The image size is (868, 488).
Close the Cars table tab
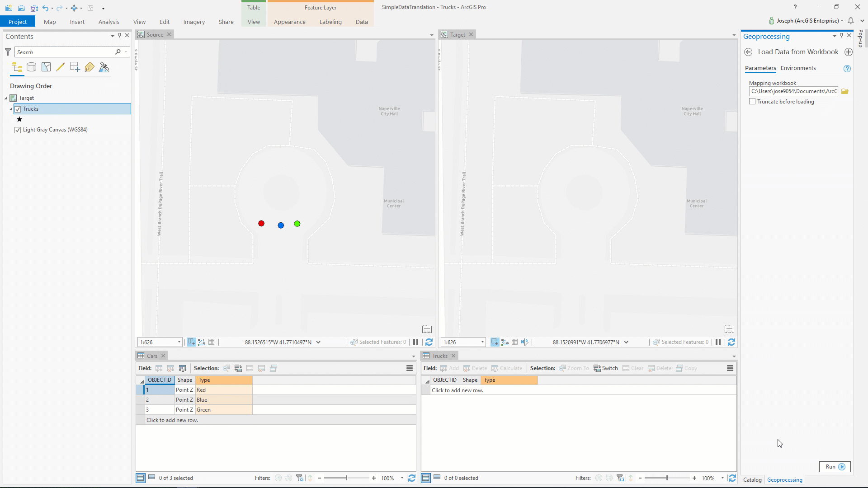pos(163,356)
